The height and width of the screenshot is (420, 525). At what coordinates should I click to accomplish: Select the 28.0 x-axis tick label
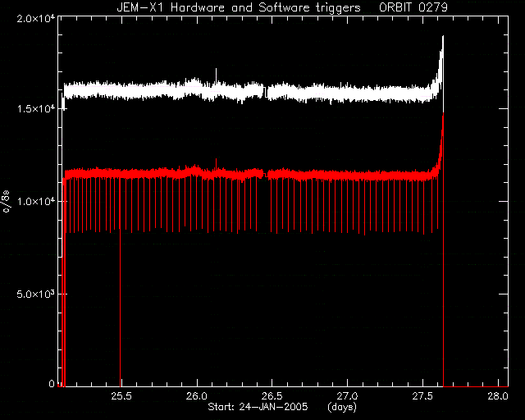click(498, 396)
